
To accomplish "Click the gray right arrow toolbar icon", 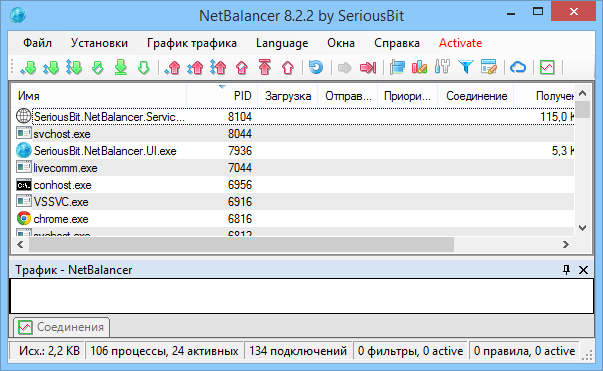I will tap(345, 68).
